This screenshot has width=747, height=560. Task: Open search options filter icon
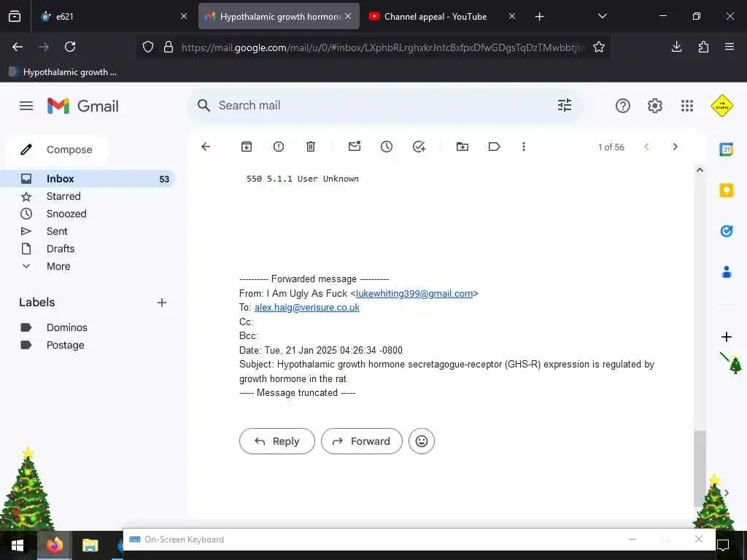(565, 105)
